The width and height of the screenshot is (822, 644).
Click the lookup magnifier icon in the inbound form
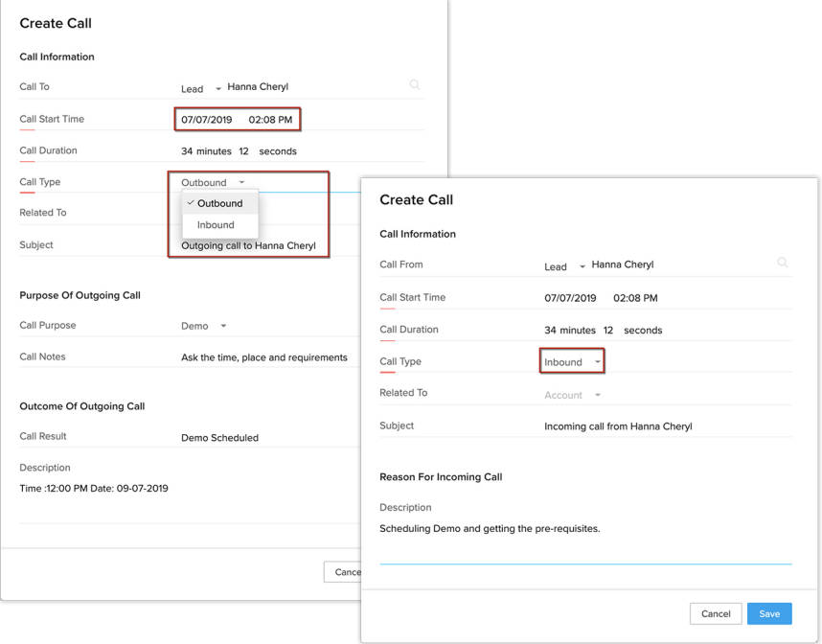click(783, 264)
